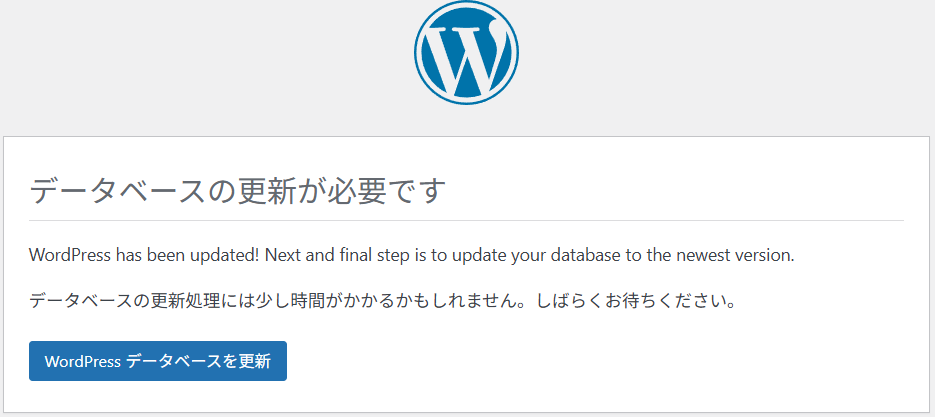
Task: Click the blue ring of the WordPress logo
Action: click(x=420, y=53)
